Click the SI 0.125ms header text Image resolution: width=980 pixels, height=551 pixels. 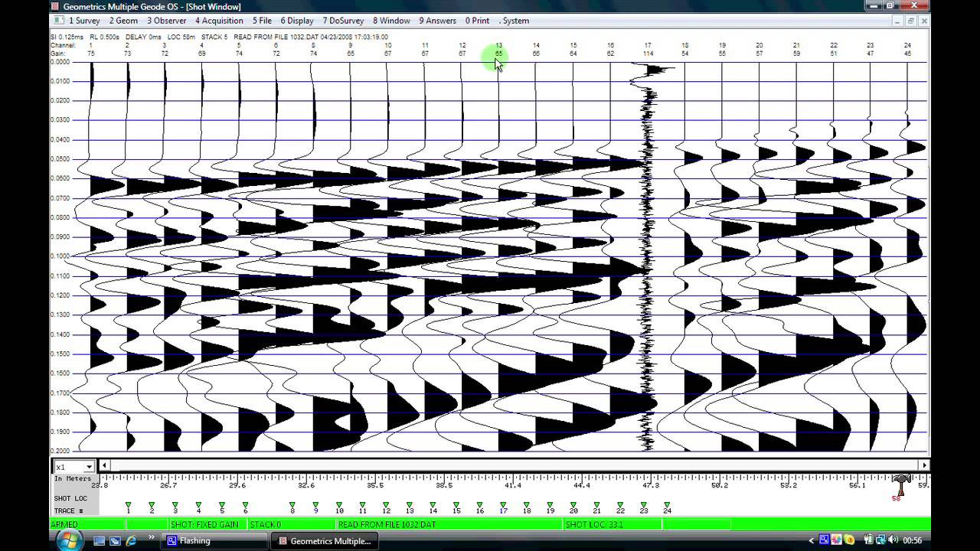67,37
